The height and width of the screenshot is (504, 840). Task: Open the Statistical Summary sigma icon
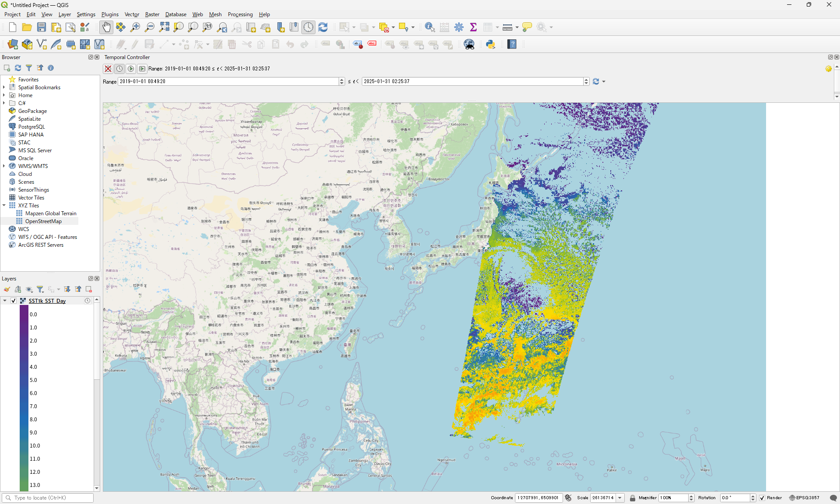473,27
